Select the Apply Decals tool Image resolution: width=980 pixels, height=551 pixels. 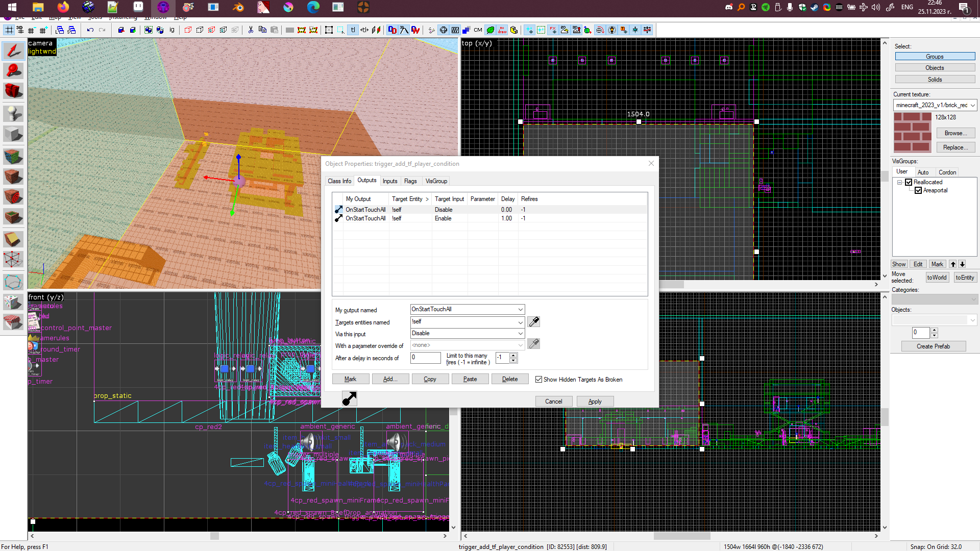(x=13, y=196)
